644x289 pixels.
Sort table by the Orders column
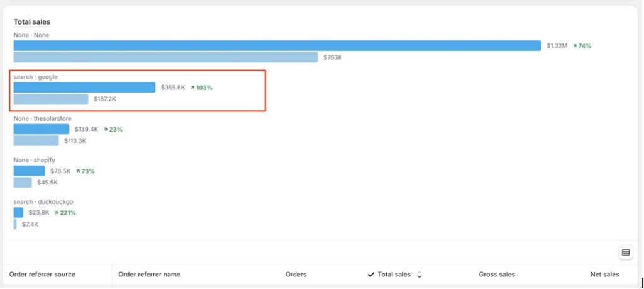tap(296, 275)
